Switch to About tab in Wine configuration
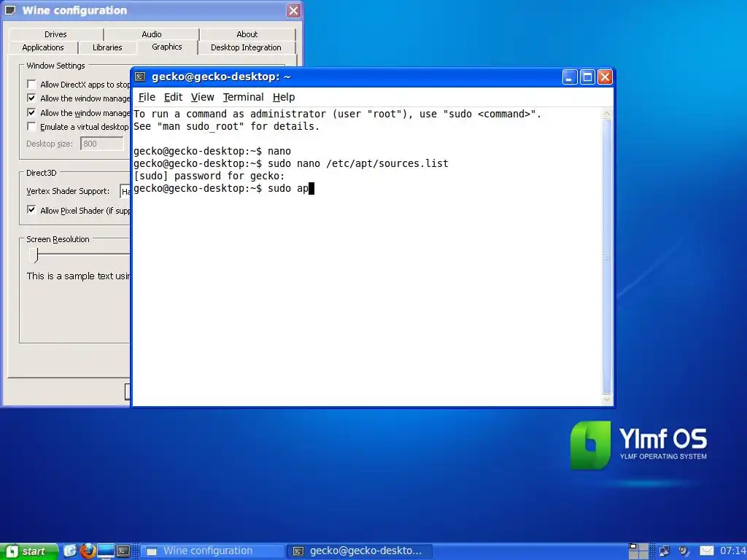The image size is (747, 560). pos(247,34)
